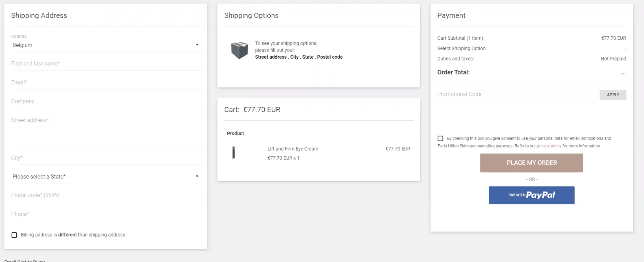Click the Street address field
This screenshot has width=644, height=262.
(105, 120)
